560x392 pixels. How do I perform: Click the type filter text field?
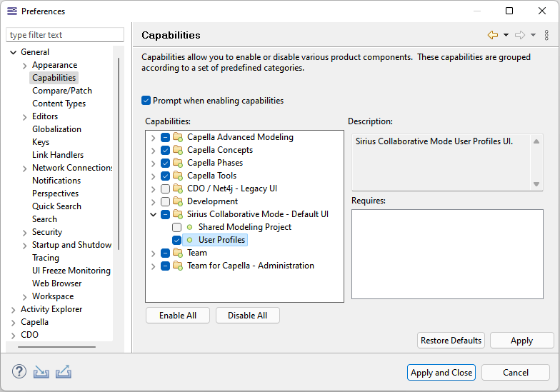click(64, 35)
